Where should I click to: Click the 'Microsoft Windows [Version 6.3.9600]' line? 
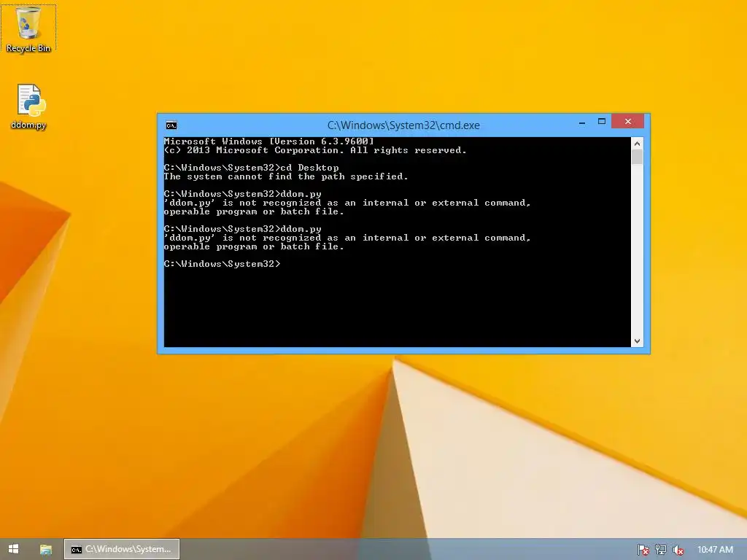268,141
